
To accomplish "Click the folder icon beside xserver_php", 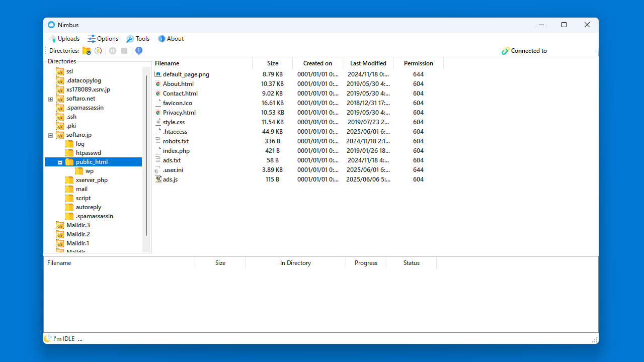I will point(69,180).
